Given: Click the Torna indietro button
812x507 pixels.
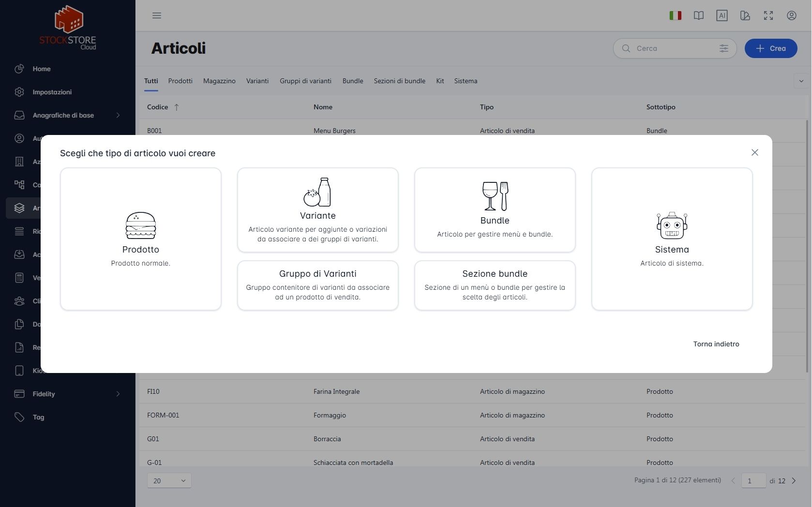Looking at the screenshot, I should 716,344.
